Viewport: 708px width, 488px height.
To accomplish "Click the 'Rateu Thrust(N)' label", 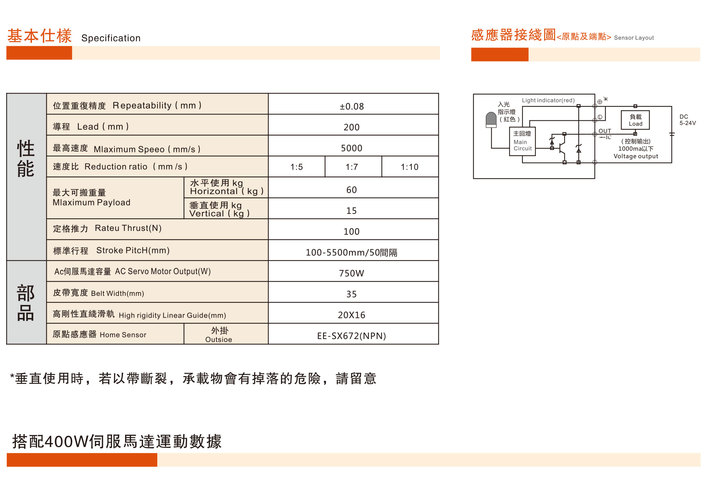I will pyautogui.click(x=128, y=228).
